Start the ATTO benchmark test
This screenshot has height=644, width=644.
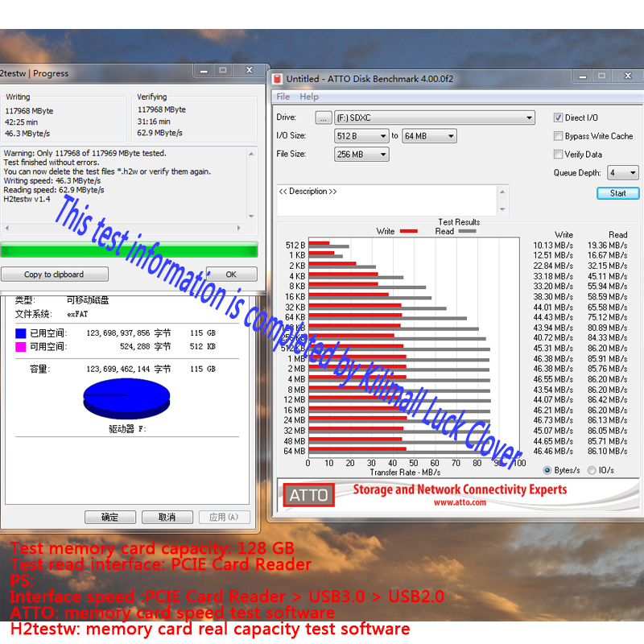tap(617, 193)
